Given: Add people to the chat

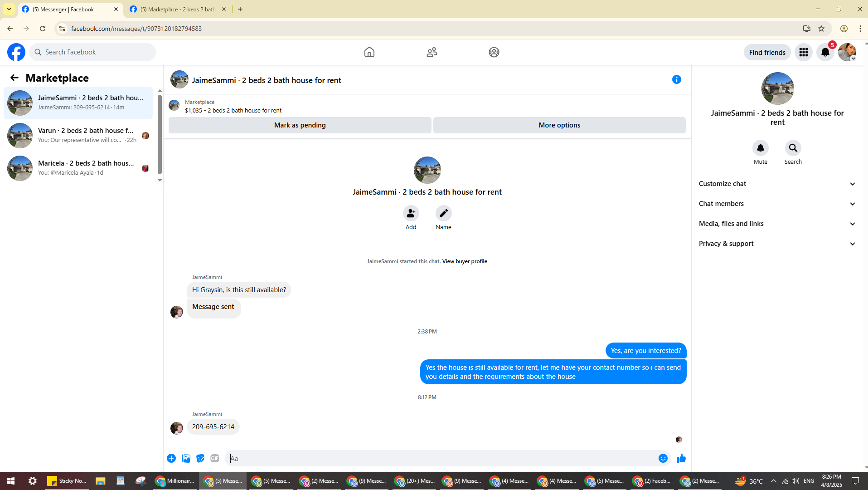Looking at the screenshot, I should click(411, 213).
